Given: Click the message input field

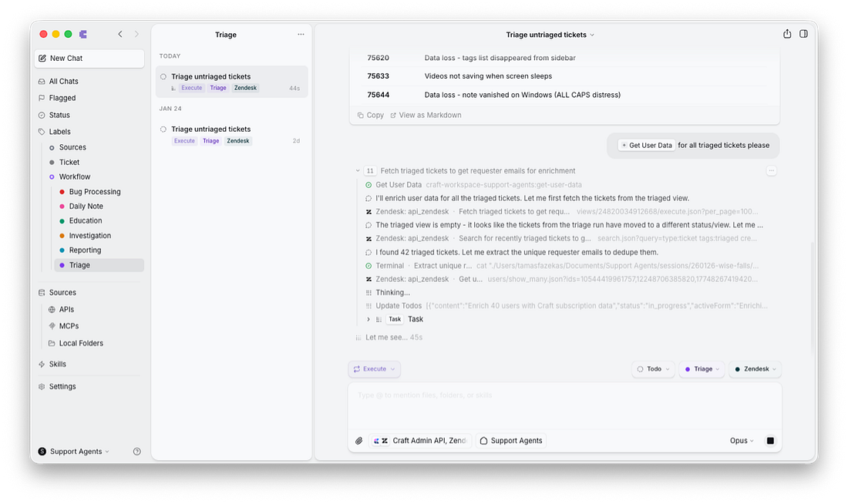Looking at the screenshot, I should [564, 405].
